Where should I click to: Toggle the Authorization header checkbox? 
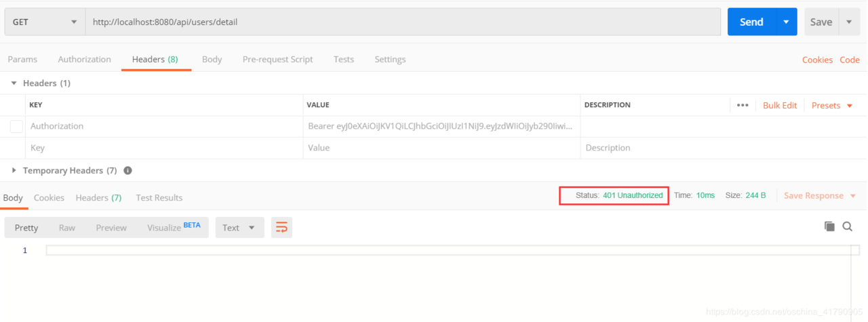click(16, 126)
